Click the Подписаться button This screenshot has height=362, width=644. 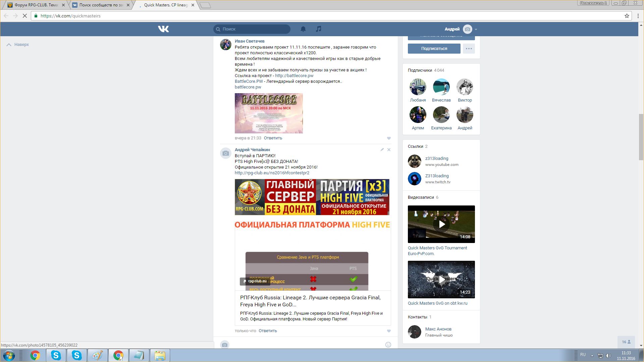(x=434, y=49)
